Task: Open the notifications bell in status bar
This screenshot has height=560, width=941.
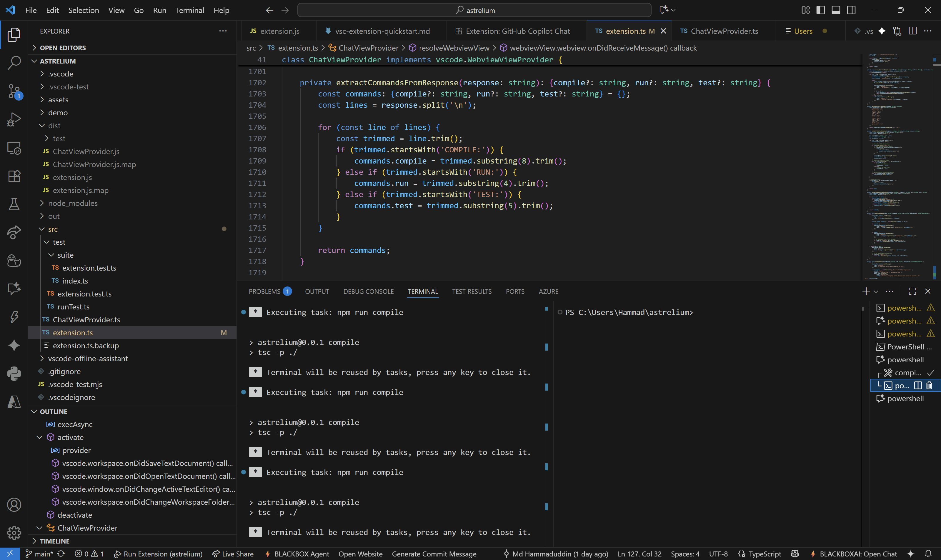Action: tap(929, 554)
